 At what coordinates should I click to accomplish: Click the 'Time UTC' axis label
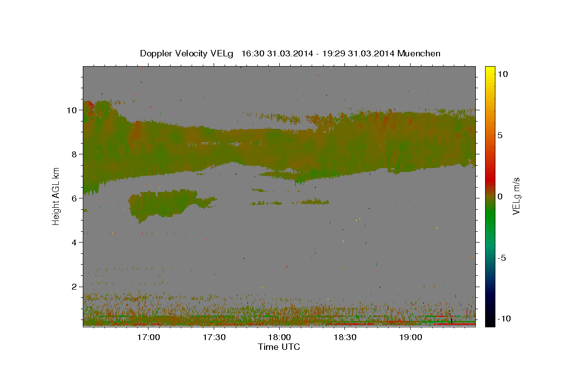point(279,347)
